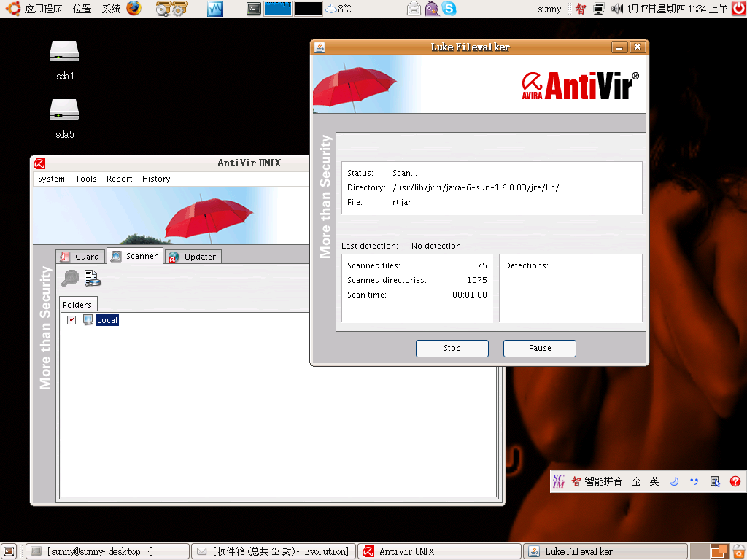Viewport: 747px width, 560px height.
Task: Open the Tools menu in AntiVir UNIX
Action: click(86, 179)
